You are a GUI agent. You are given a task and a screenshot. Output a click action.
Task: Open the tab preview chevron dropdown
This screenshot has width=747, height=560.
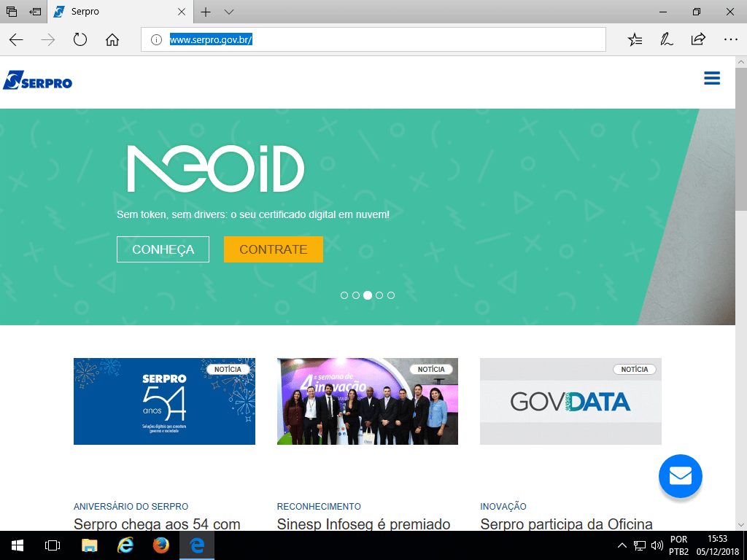229,12
